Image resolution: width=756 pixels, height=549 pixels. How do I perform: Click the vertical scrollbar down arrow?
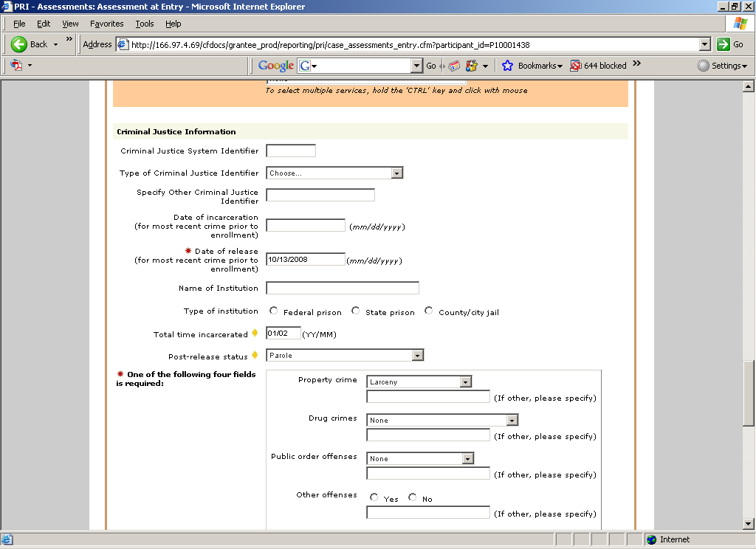749,524
